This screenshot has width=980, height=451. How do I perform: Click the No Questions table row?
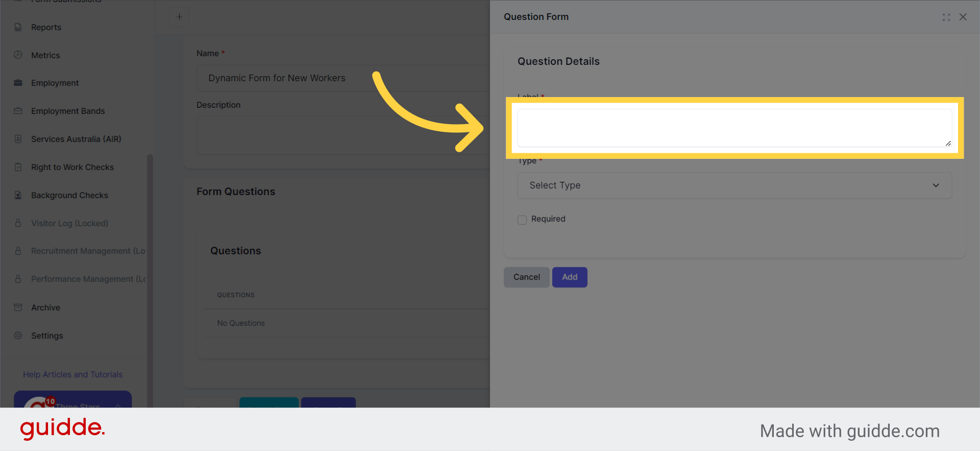(347, 323)
